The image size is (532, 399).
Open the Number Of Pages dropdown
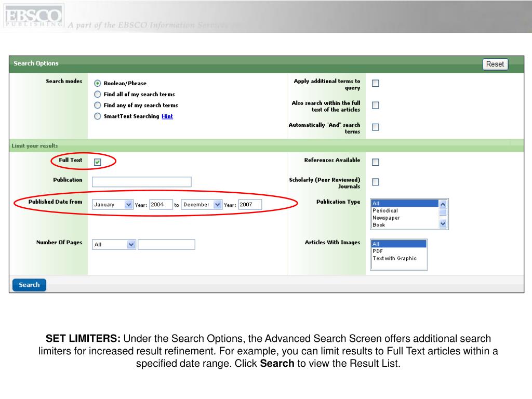pos(114,244)
